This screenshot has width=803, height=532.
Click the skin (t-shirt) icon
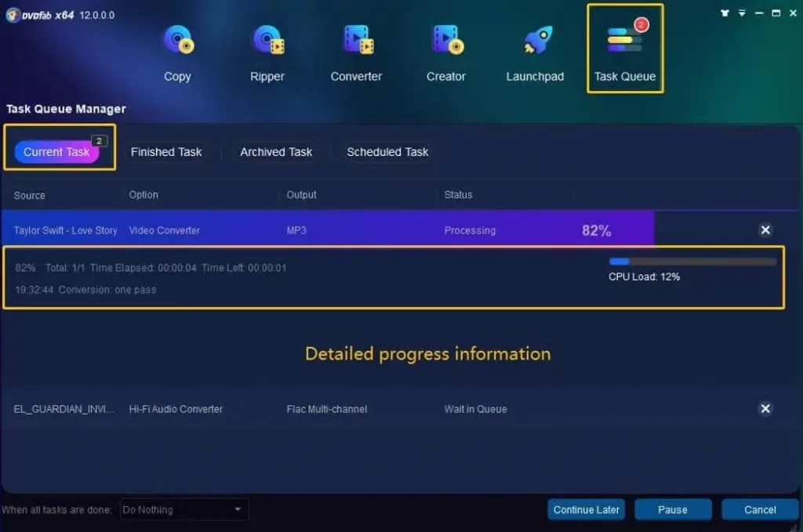click(x=723, y=13)
